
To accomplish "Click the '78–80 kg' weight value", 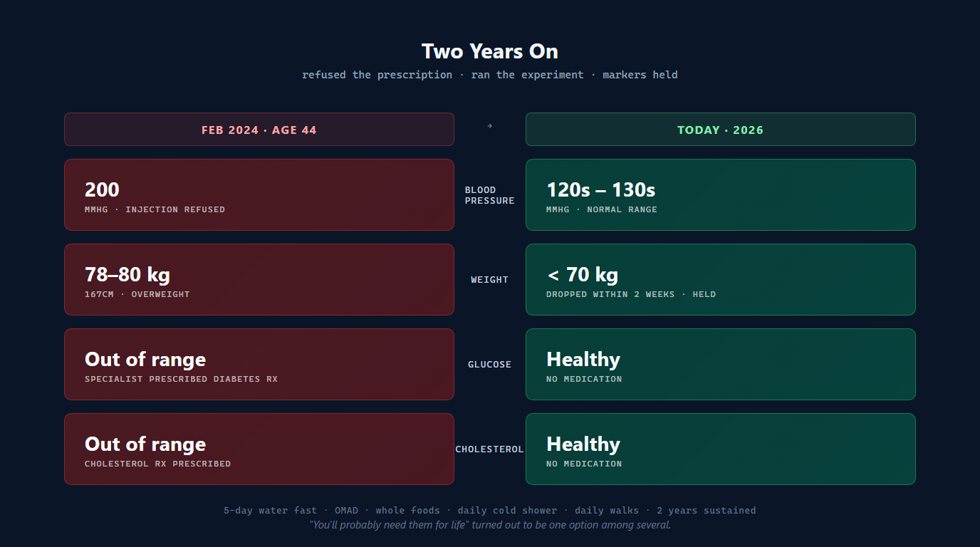I will pos(127,274).
